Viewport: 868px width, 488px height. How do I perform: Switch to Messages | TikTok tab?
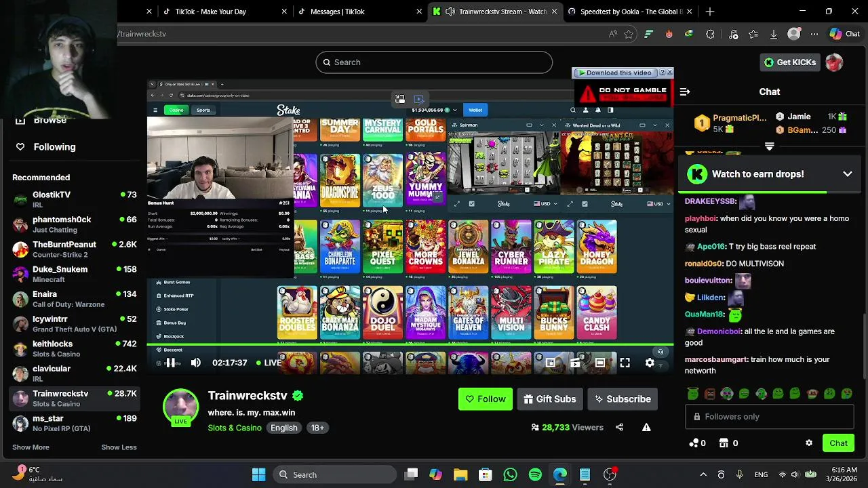359,12
